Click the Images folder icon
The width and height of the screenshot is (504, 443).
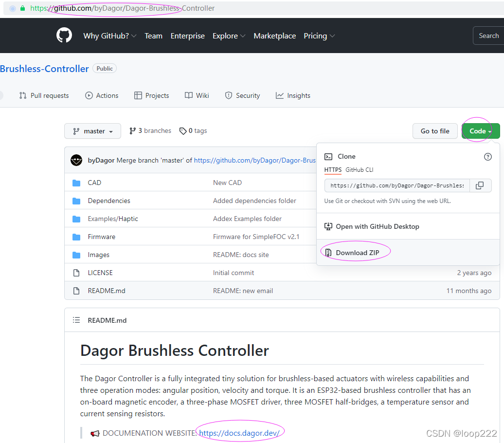tap(76, 255)
